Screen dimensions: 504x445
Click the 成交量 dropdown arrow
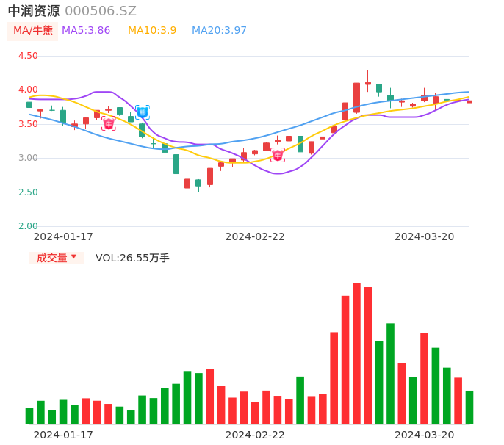73,257
